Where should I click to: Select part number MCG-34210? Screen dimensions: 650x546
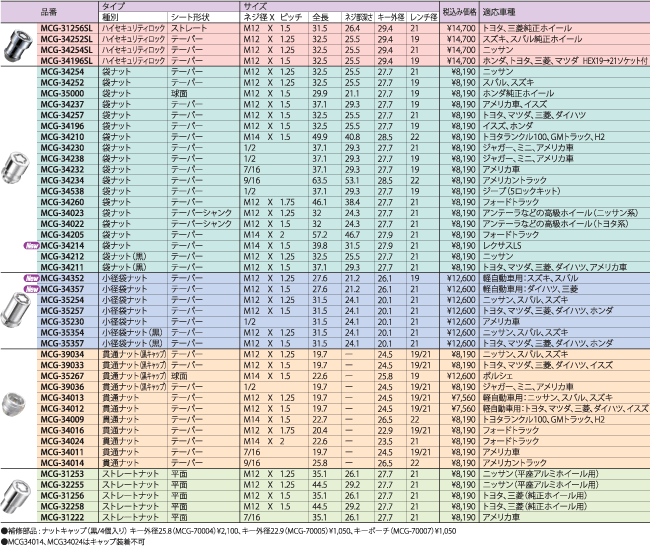click(x=62, y=137)
